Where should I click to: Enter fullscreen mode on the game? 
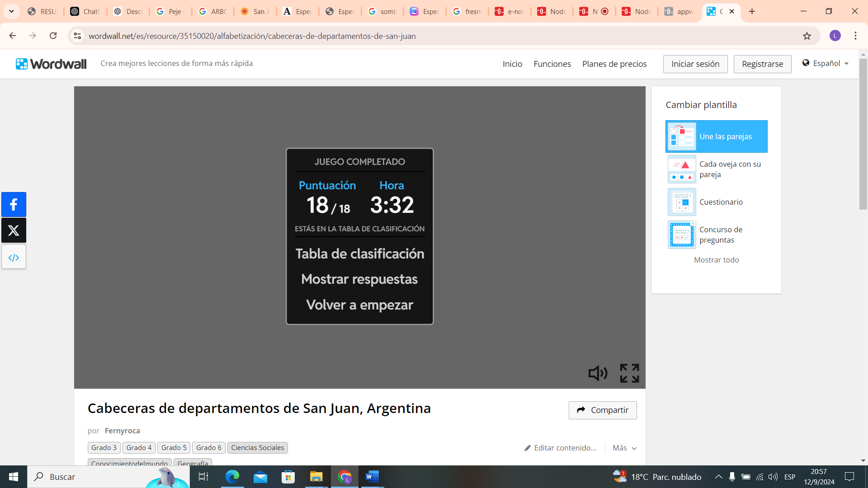click(629, 373)
